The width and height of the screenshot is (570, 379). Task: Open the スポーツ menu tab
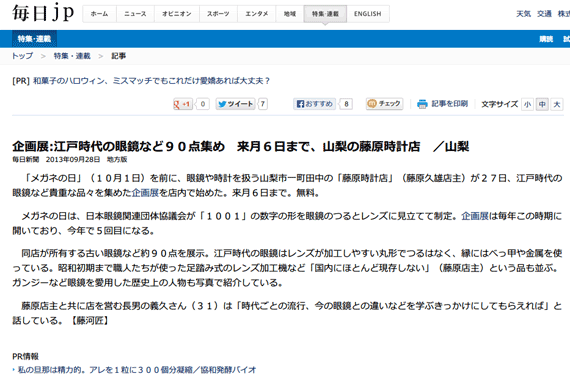pos(218,14)
